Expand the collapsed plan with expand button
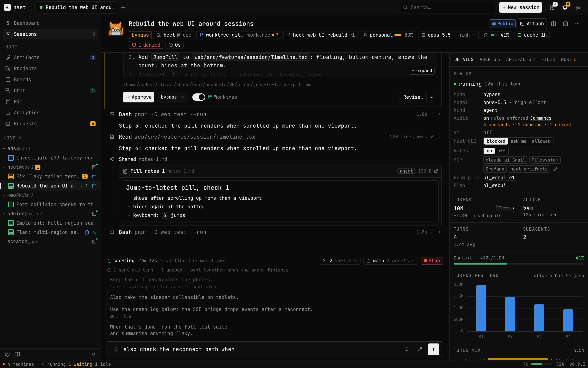The width and height of the screenshot is (588, 368). click(x=422, y=71)
